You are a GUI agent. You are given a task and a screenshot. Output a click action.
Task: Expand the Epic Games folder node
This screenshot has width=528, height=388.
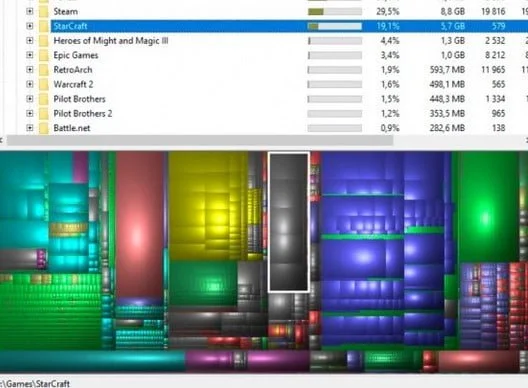(30, 55)
